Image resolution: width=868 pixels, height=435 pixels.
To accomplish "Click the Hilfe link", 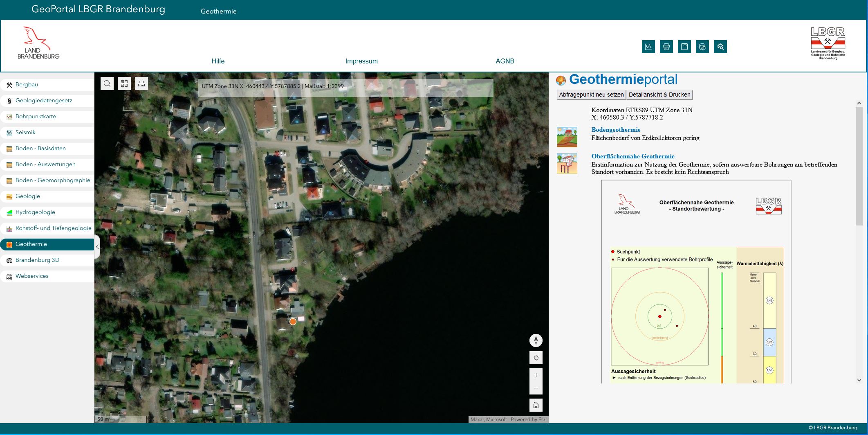I will (x=218, y=61).
